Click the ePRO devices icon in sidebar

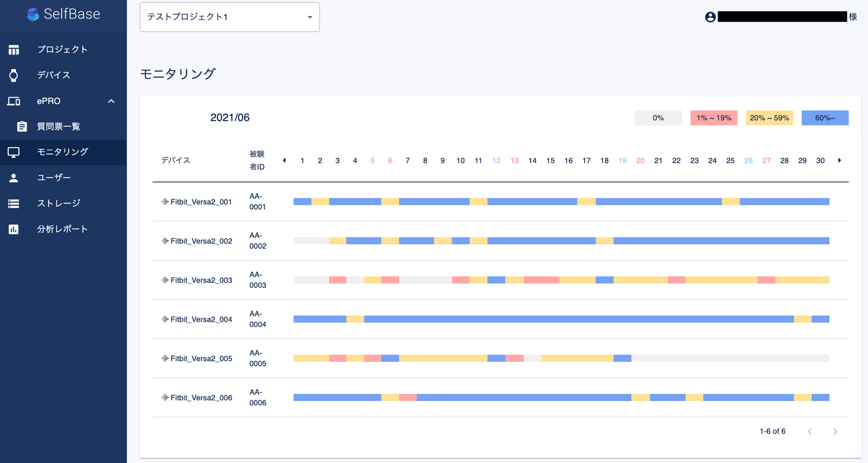click(14, 101)
